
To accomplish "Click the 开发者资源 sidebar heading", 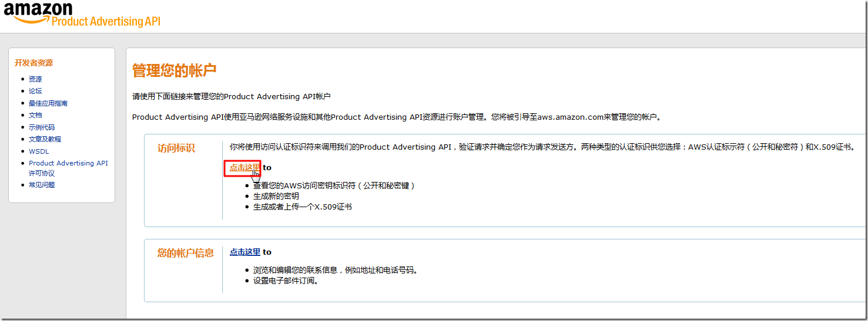I will click(34, 63).
